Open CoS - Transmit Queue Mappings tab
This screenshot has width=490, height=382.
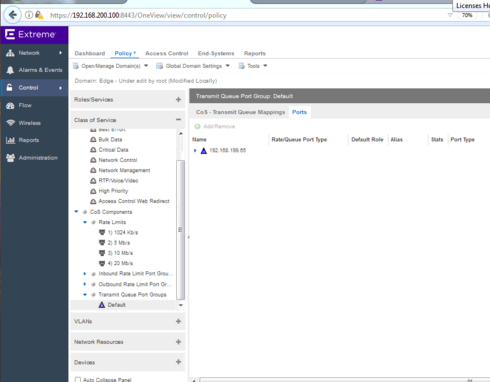click(240, 112)
